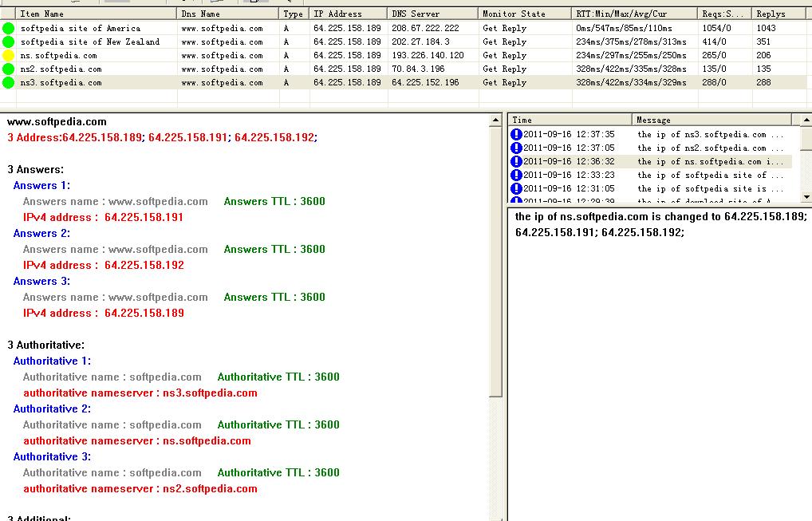
Task: Click authoritative nameserver ns2.softpedia.com line
Action: point(140,489)
